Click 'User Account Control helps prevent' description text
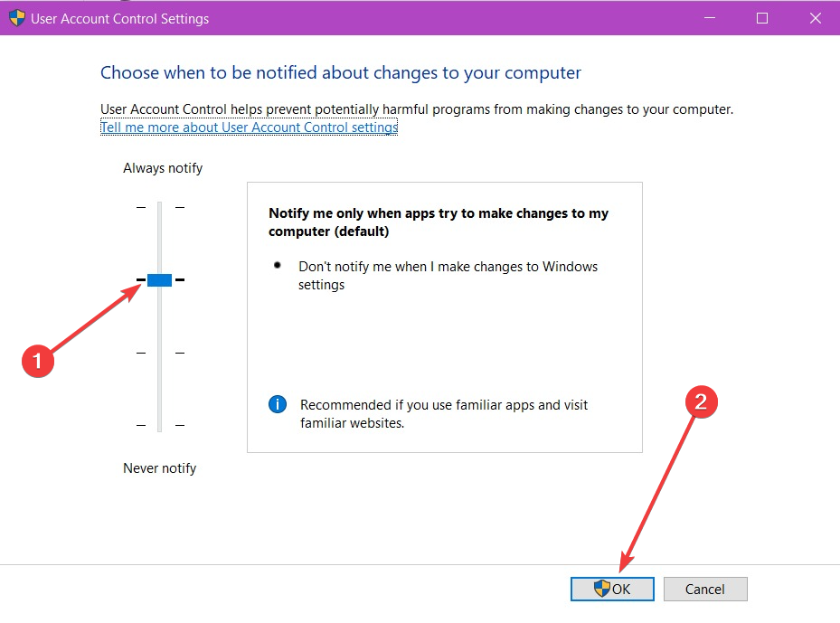840x623 pixels. coord(417,109)
